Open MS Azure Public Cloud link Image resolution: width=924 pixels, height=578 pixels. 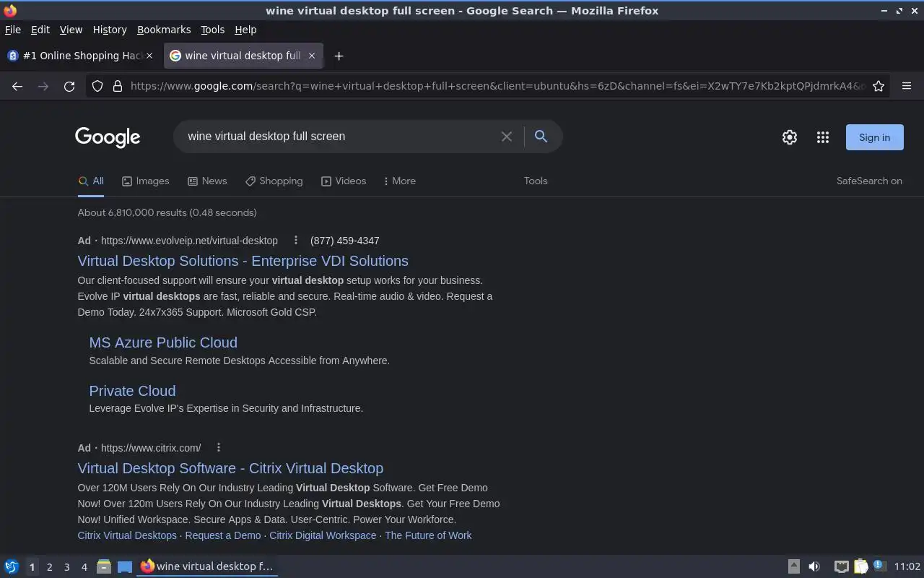point(163,342)
